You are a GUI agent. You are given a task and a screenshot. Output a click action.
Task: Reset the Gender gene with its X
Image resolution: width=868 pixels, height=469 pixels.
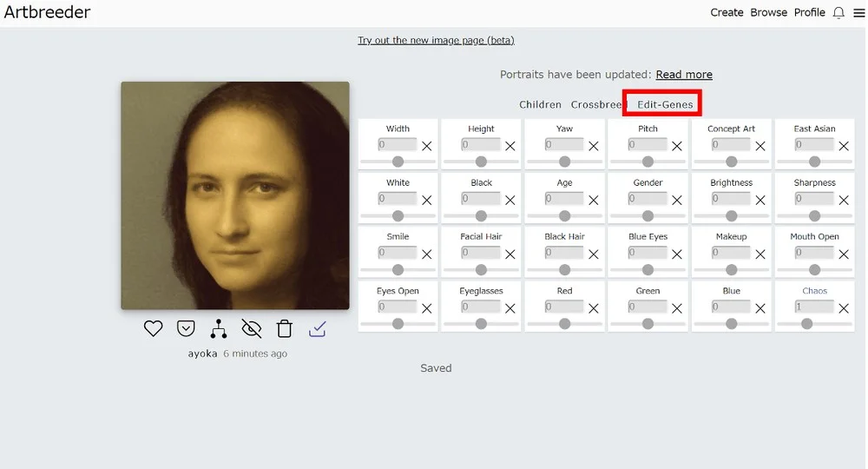(676, 200)
